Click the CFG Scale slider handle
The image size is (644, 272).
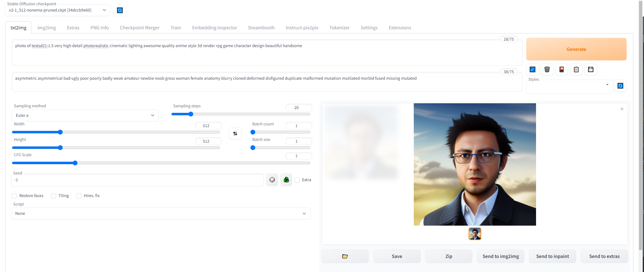(x=75, y=163)
